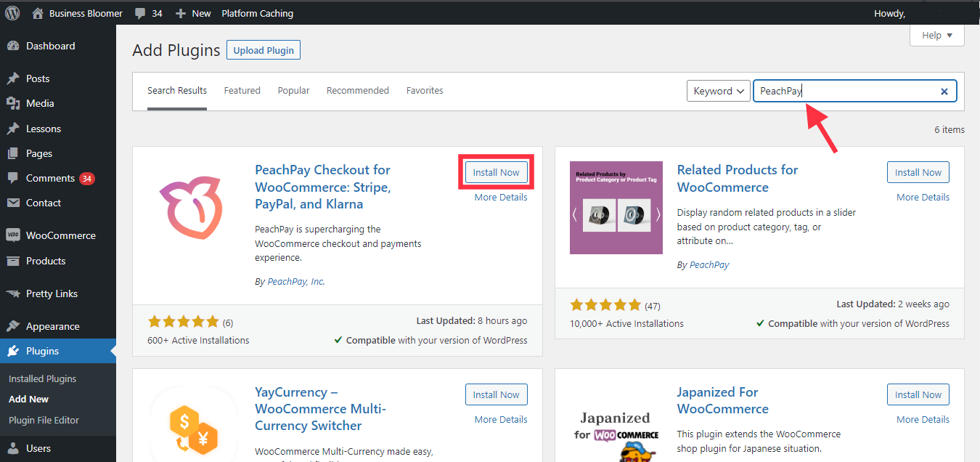Install the YayCurrency plugin
980x462 pixels.
pyautogui.click(x=497, y=394)
